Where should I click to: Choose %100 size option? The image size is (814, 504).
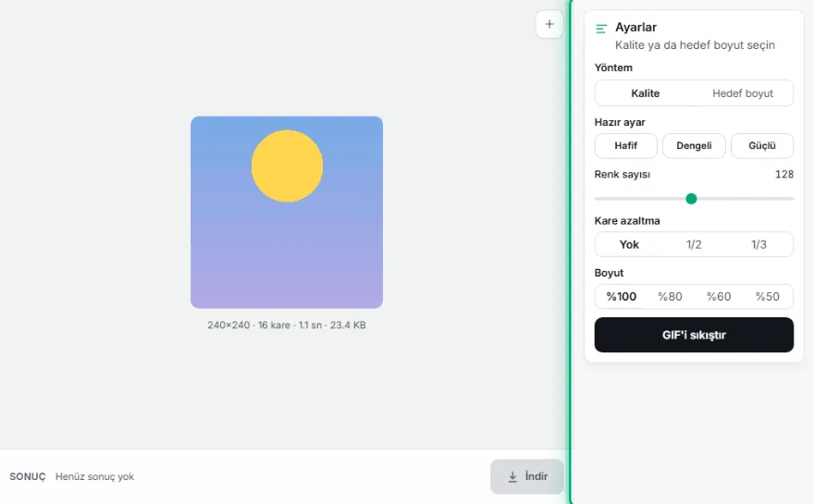tap(621, 296)
